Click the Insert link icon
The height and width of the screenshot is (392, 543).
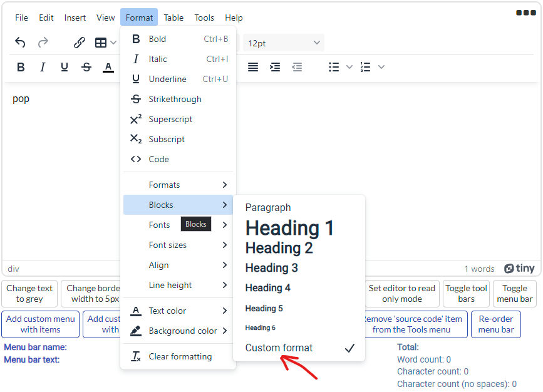(x=80, y=43)
